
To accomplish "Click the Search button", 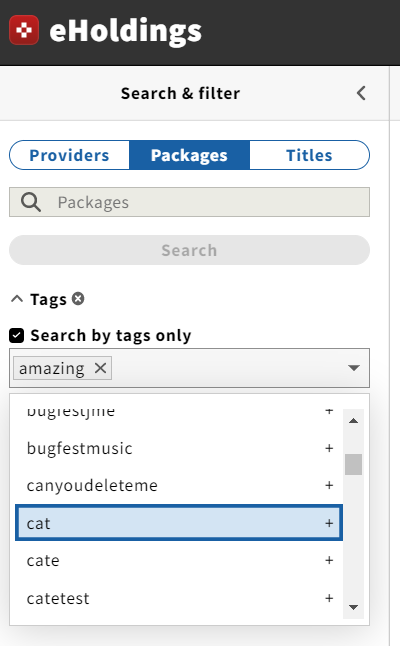I will pyautogui.click(x=189, y=250).
